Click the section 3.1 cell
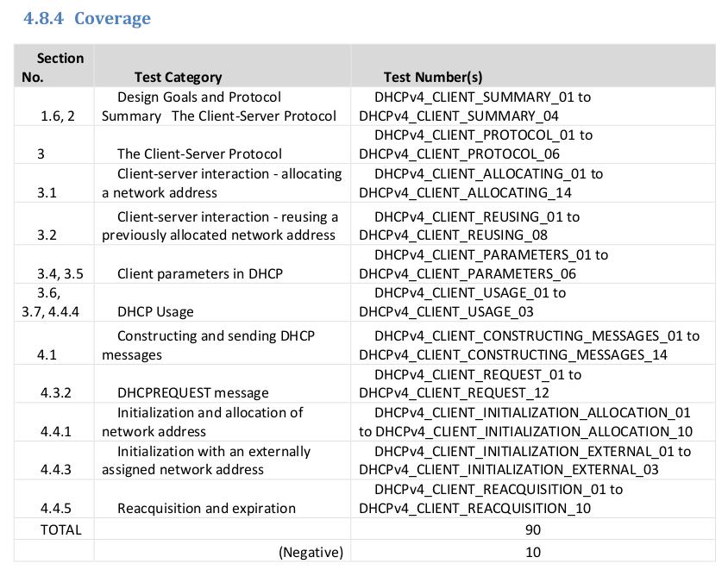Screen dimensions: 728x576 click(47, 192)
